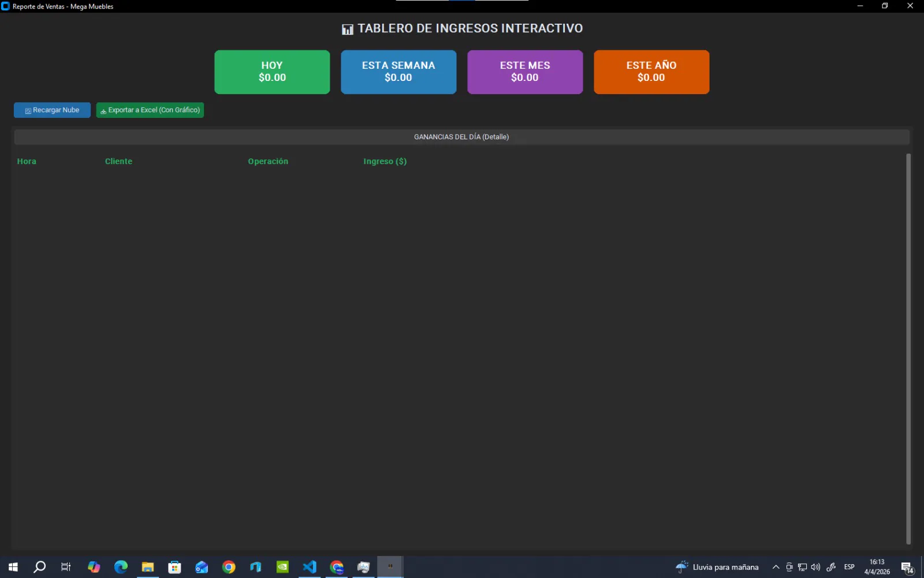The image size is (924, 578).
Task: Click Exportar a Excel (Con Gráfico)
Action: coord(150,110)
